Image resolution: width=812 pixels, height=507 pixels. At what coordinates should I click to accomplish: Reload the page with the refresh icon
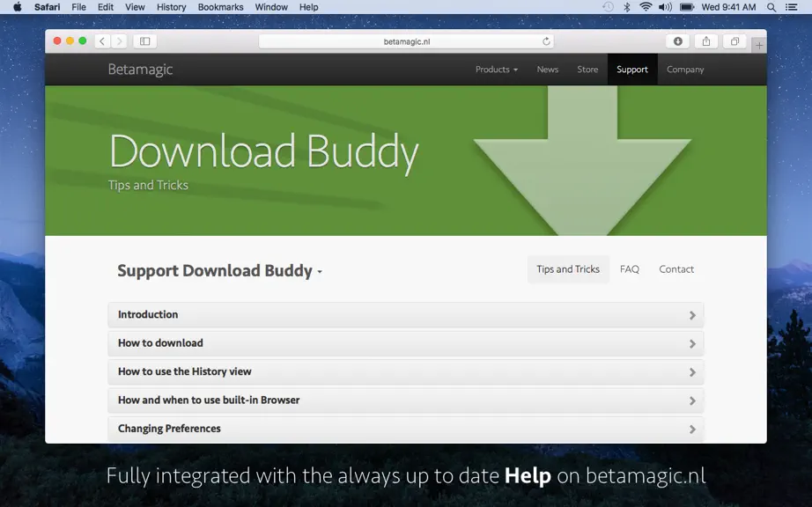[x=546, y=41]
